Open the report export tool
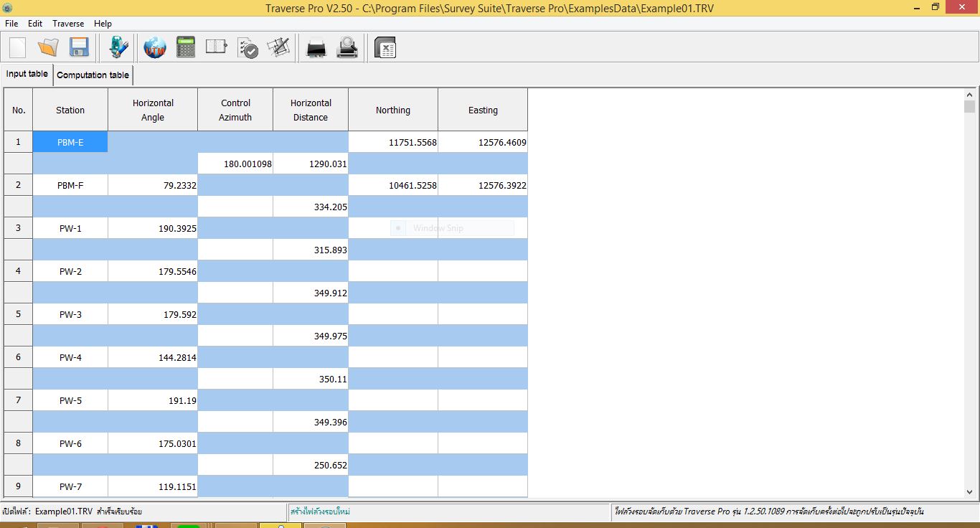This screenshot has height=528, width=980. 386,47
